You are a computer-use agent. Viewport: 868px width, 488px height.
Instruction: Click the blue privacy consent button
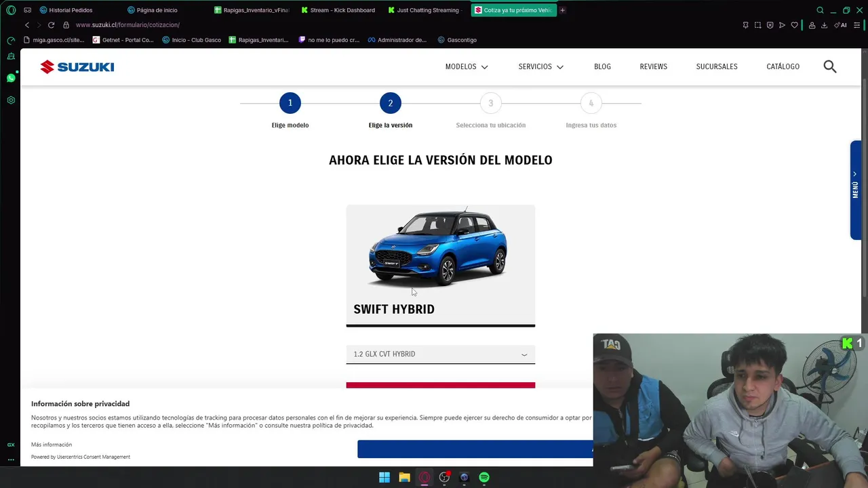[475, 449]
